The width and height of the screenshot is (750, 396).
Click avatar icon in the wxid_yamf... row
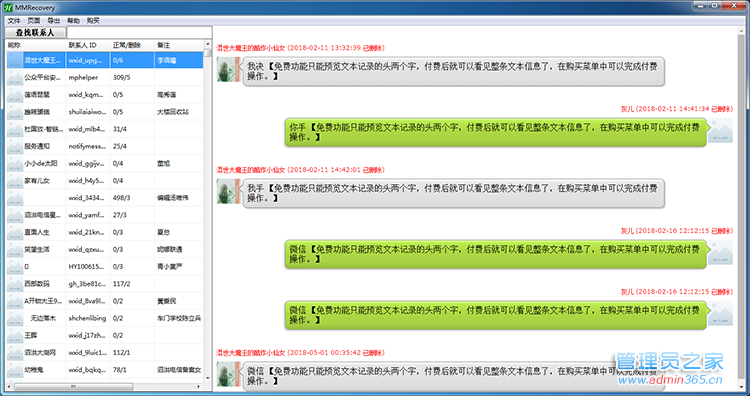click(x=15, y=215)
